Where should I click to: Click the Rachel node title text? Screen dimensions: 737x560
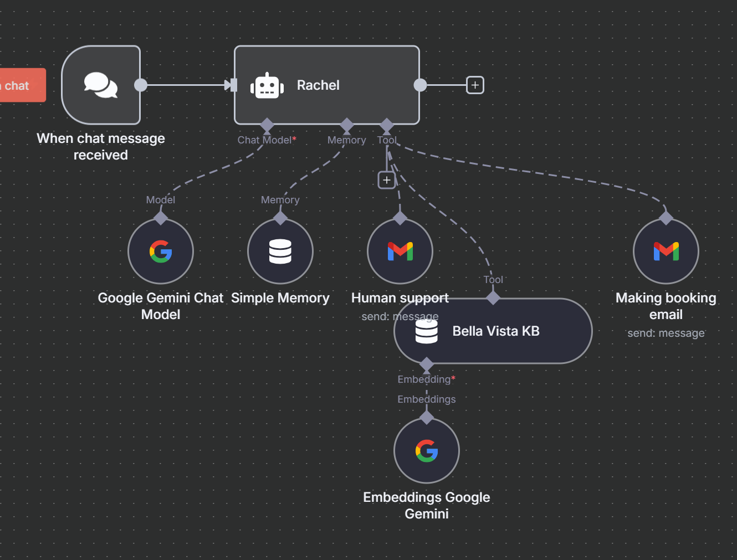pos(318,85)
